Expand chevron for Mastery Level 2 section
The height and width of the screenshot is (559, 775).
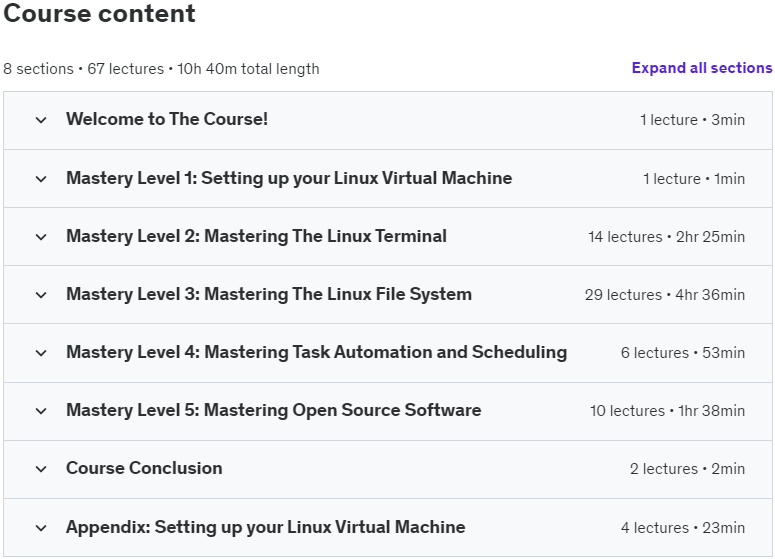click(x=41, y=237)
